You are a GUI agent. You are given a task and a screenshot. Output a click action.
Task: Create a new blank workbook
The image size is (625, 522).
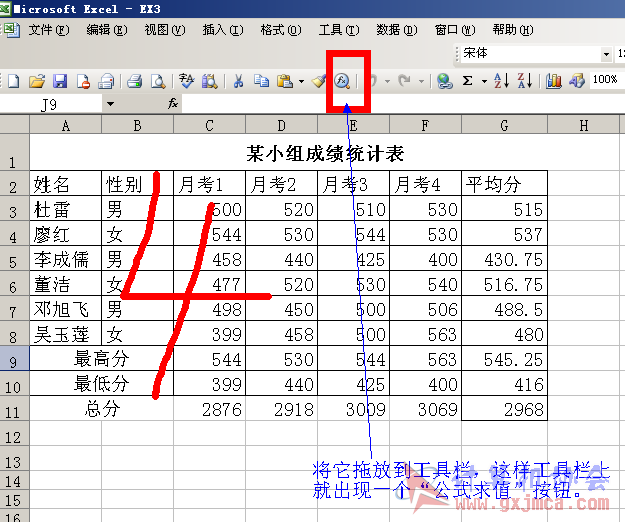point(13,81)
